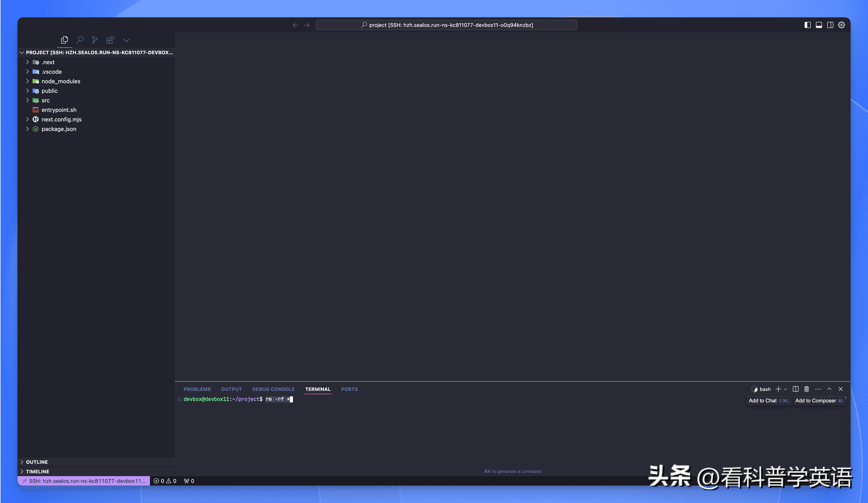The image size is (868, 503).
Task: Click the terminal command line input
Action: 279,399
